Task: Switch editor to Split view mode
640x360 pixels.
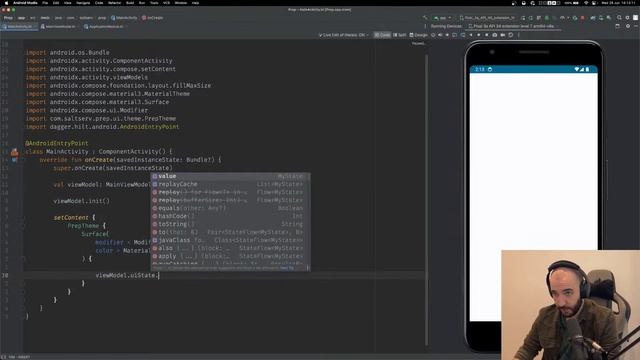Action: tap(400, 35)
